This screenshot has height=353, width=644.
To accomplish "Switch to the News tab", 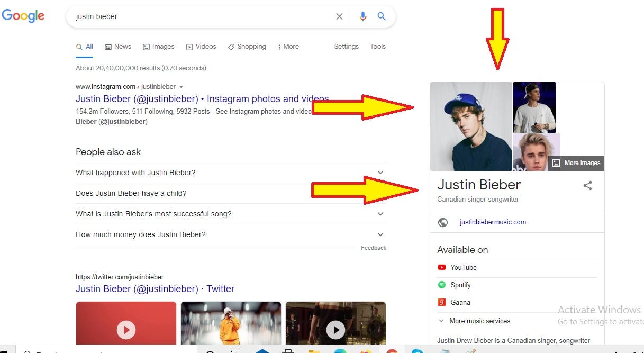I will tap(118, 47).
